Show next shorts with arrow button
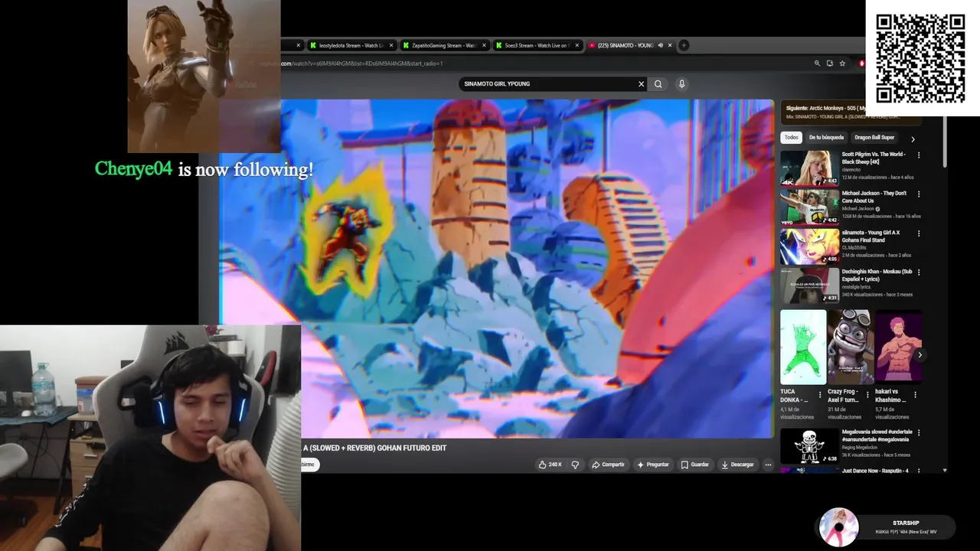 (x=920, y=355)
